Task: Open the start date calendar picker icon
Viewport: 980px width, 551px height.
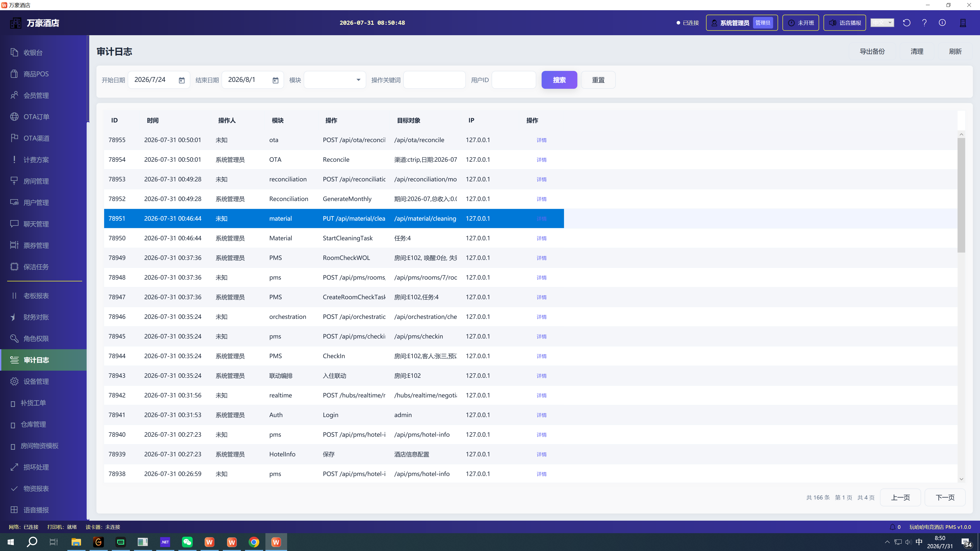Action: point(182,80)
